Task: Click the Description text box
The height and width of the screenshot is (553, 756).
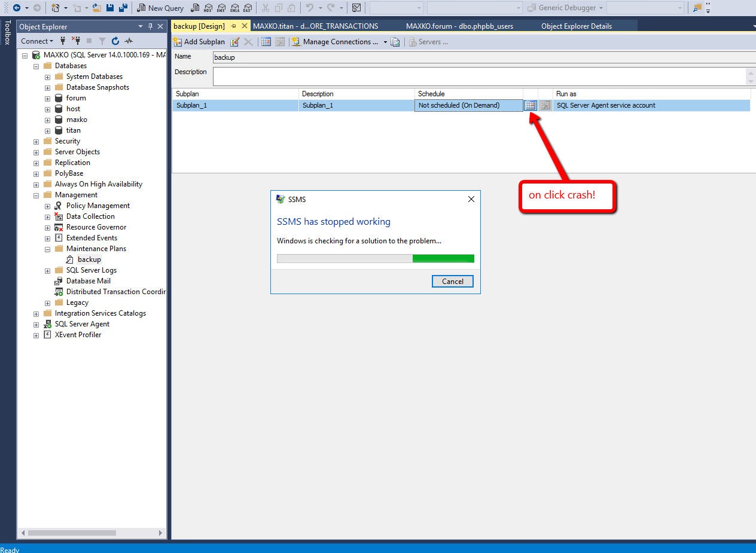Action: pos(480,77)
